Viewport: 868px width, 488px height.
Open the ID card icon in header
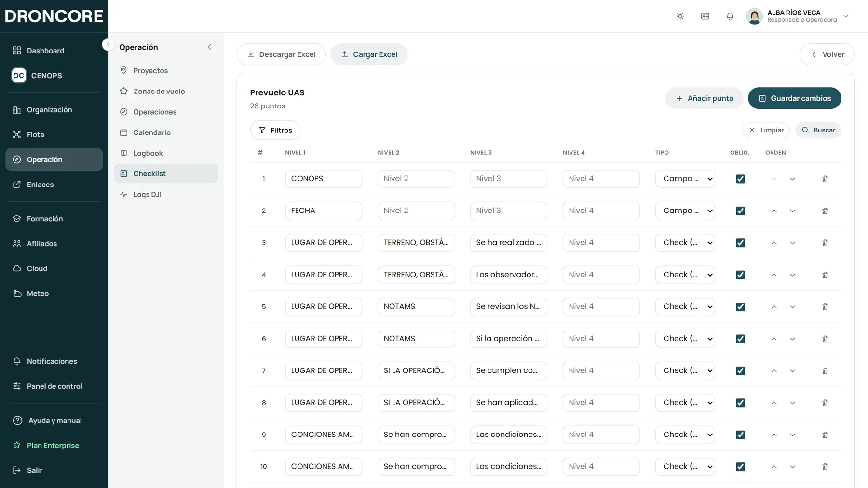point(705,16)
